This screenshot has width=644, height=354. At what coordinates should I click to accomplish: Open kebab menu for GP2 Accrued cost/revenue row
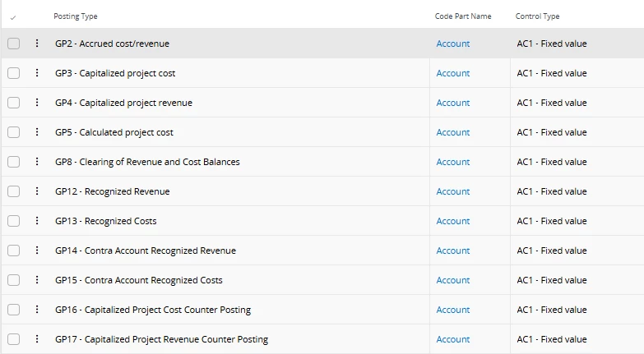click(x=37, y=43)
